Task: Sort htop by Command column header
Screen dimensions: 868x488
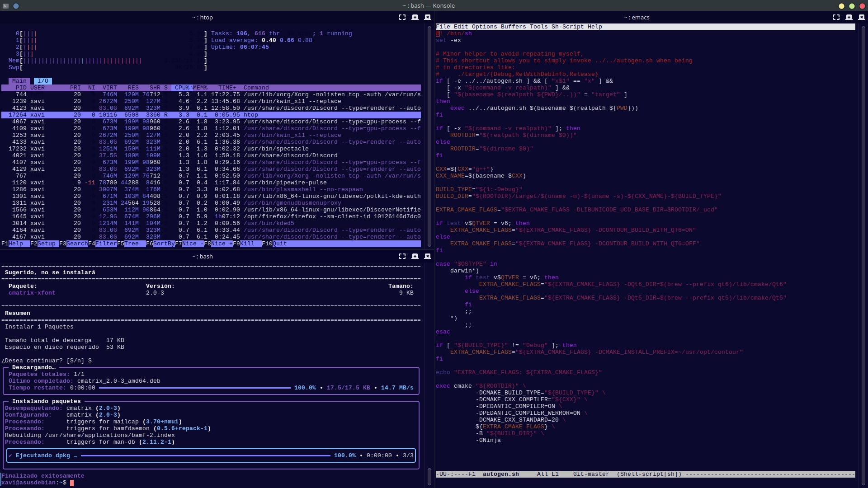Action: (x=256, y=88)
